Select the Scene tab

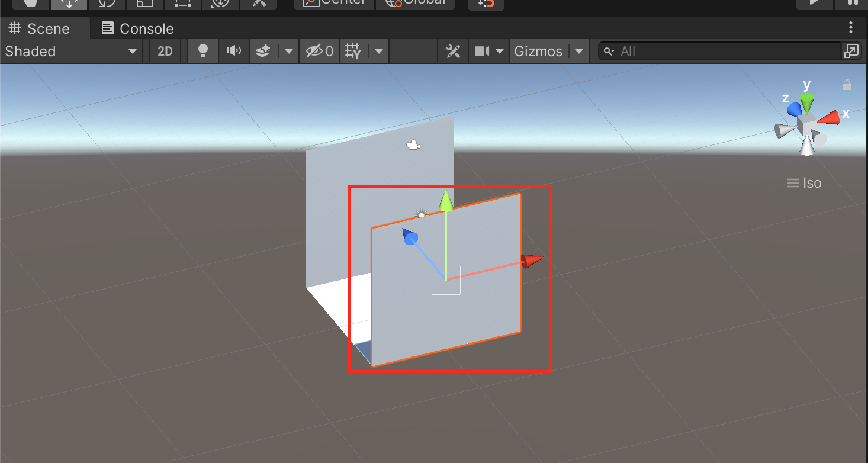(40, 28)
